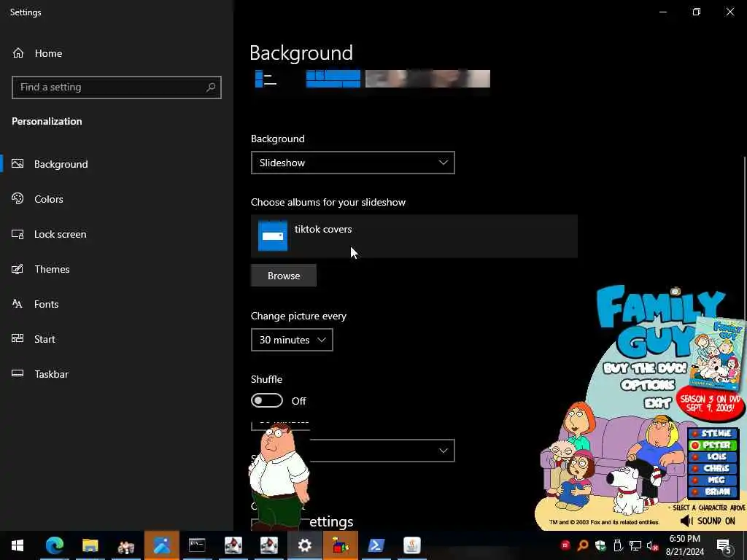Turn on the Shuffle toggle
The height and width of the screenshot is (560, 747).
[x=267, y=400]
